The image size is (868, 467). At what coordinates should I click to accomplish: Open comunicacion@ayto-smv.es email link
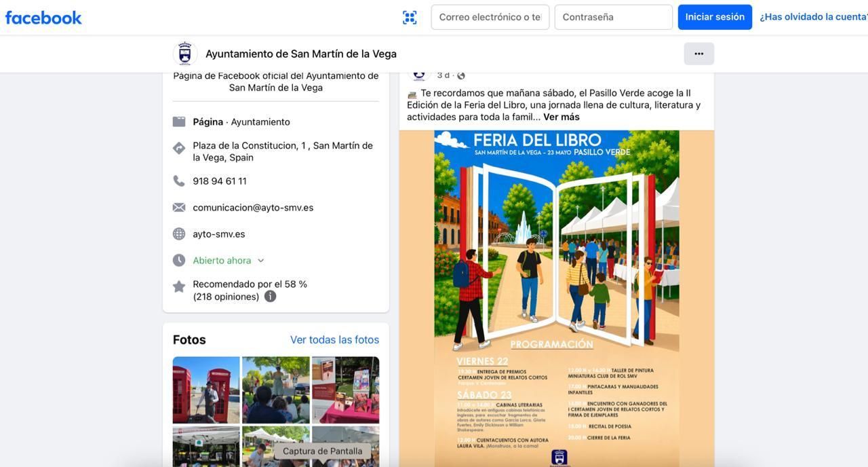(x=253, y=208)
